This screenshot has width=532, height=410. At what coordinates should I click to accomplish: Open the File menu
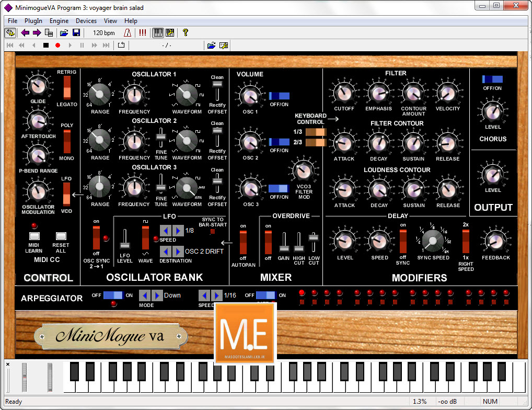[13, 21]
